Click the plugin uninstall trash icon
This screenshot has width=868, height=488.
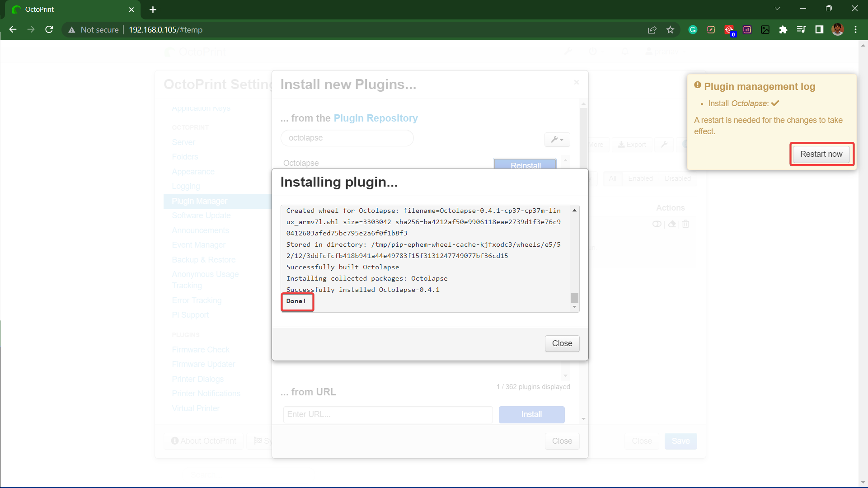tap(685, 224)
